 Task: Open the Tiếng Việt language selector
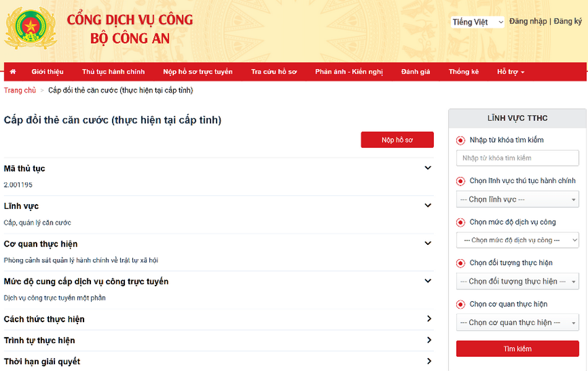coord(477,22)
